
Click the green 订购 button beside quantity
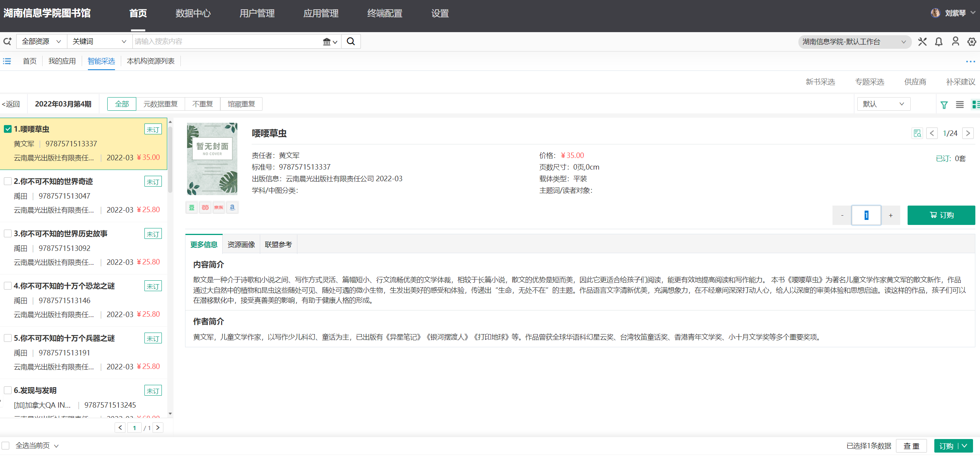click(x=941, y=215)
